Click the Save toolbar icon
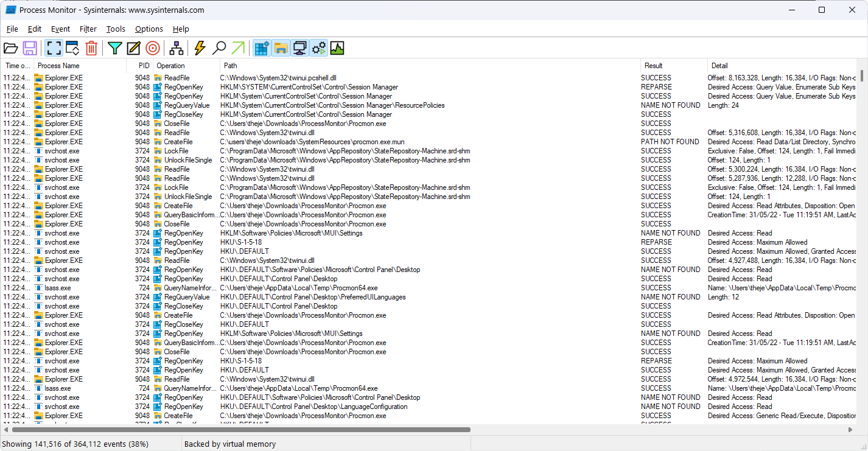Viewport: 868px width, 451px height. click(x=30, y=48)
